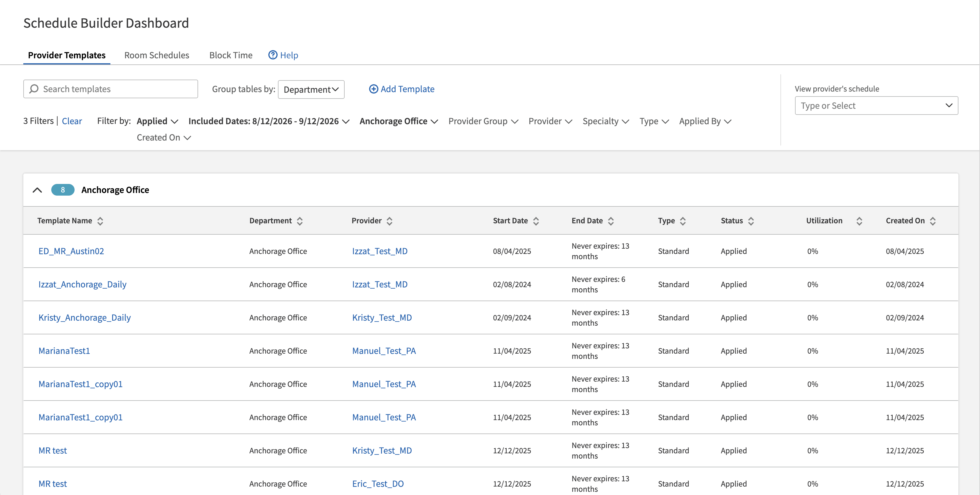Sort table by Provider column
Viewport: 980px width, 495px height.
[x=389, y=221]
